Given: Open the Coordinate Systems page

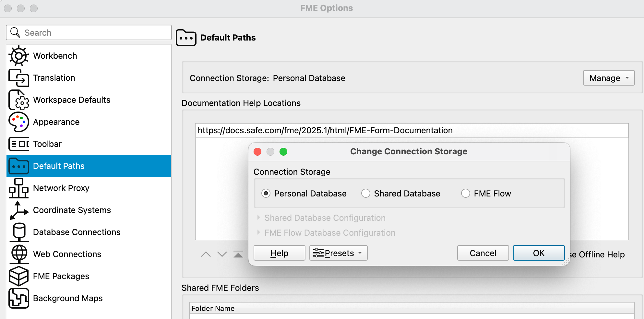Looking at the screenshot, I should point(89,210).
